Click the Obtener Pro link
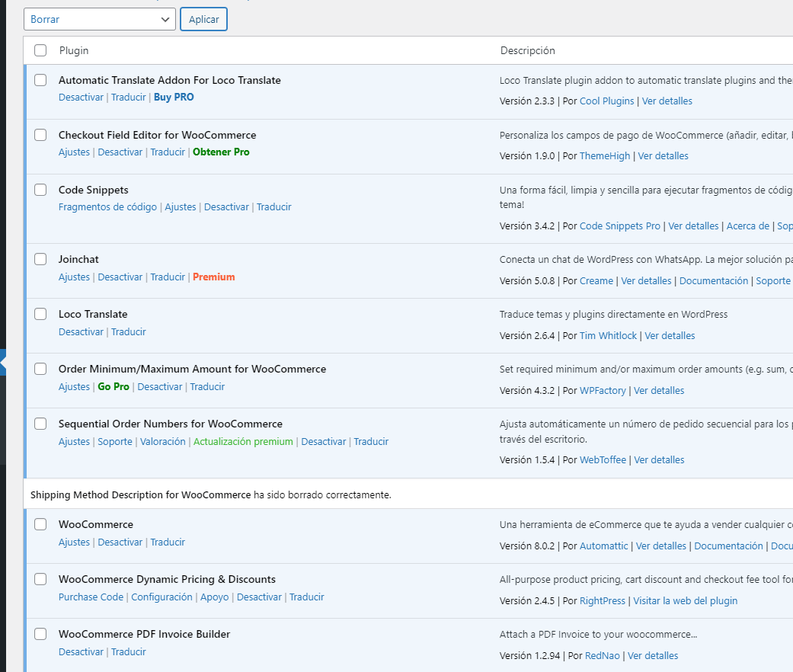 (221, 152)
